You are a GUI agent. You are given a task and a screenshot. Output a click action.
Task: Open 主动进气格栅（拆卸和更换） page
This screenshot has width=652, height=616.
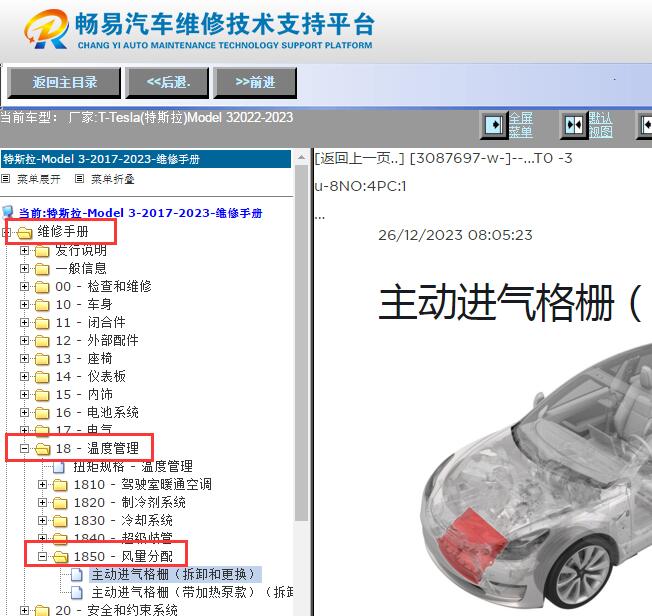tap(175, 574)
